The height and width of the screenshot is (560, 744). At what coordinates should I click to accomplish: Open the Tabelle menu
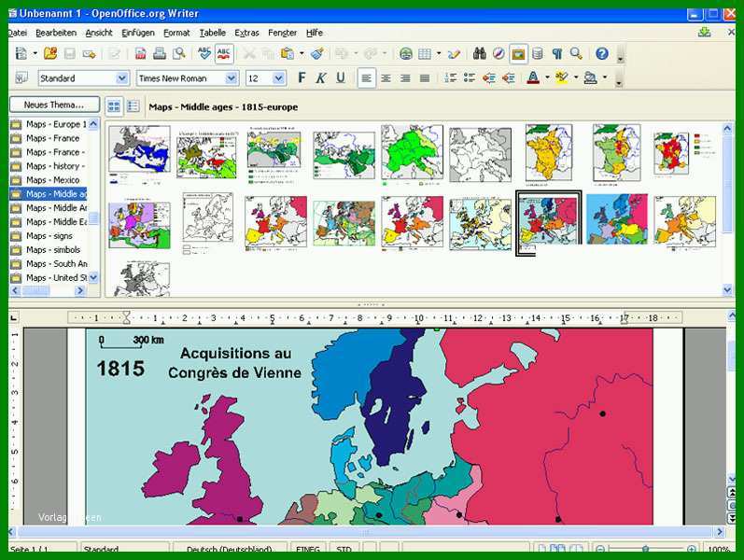pos(213,33)
